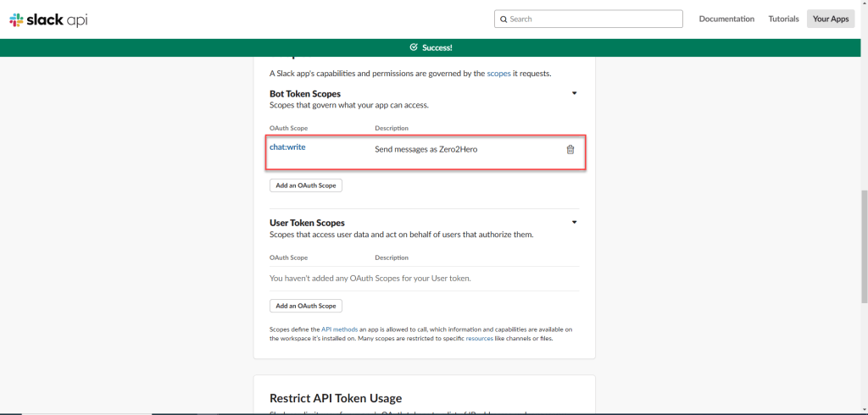This screenshot has width=868, height=415.
Task: Click the green Success! banner text
Action: (x=437, y=47)
